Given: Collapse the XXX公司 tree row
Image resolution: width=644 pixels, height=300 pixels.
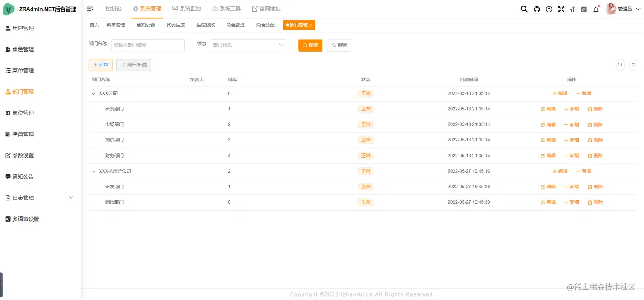Looking at the screenshot, I should click(x=94, y=93).
